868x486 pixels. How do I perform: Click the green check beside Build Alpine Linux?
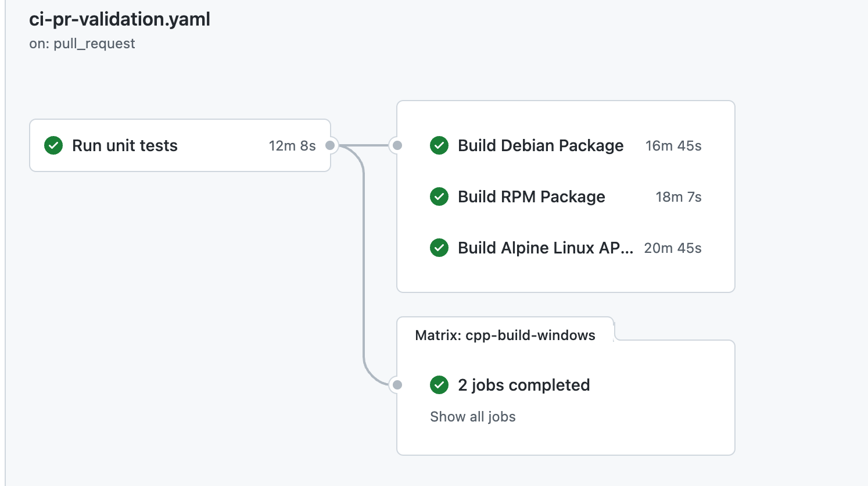(439, 248)
